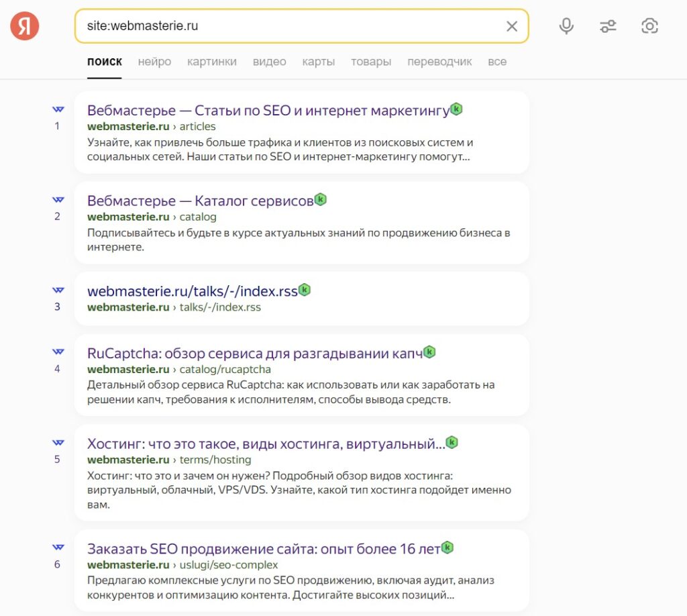Click the green badge next to the first result title
Screen dimensions: 687x616
(456, 109)
